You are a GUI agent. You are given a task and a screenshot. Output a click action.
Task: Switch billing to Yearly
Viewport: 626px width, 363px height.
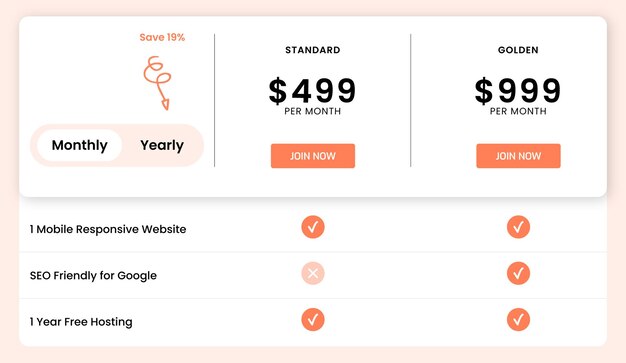pos(162,145)
